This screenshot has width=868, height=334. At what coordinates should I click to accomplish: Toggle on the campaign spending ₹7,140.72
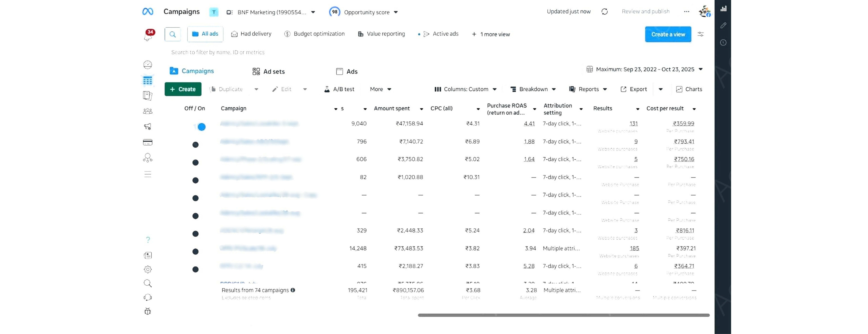tap(195, 145)
